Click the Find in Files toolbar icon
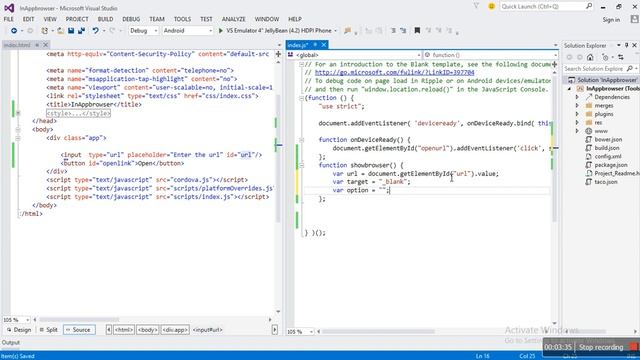 tap(348, 31)
